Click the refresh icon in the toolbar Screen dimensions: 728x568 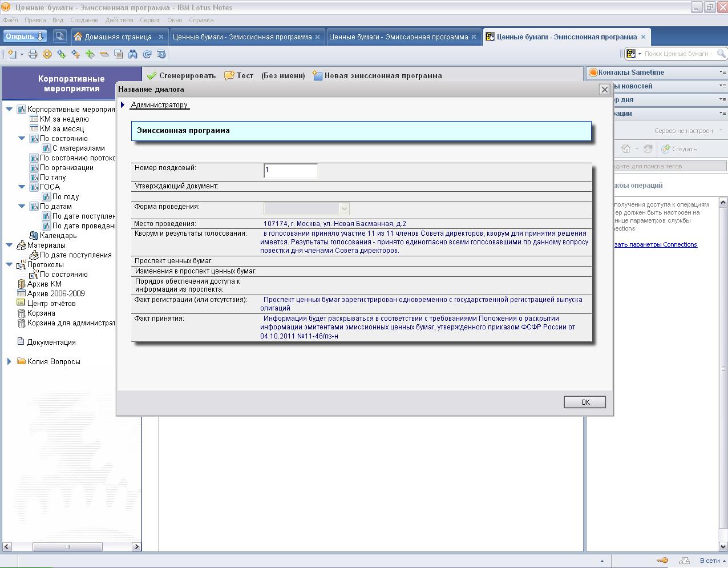[x=147, y=54]
